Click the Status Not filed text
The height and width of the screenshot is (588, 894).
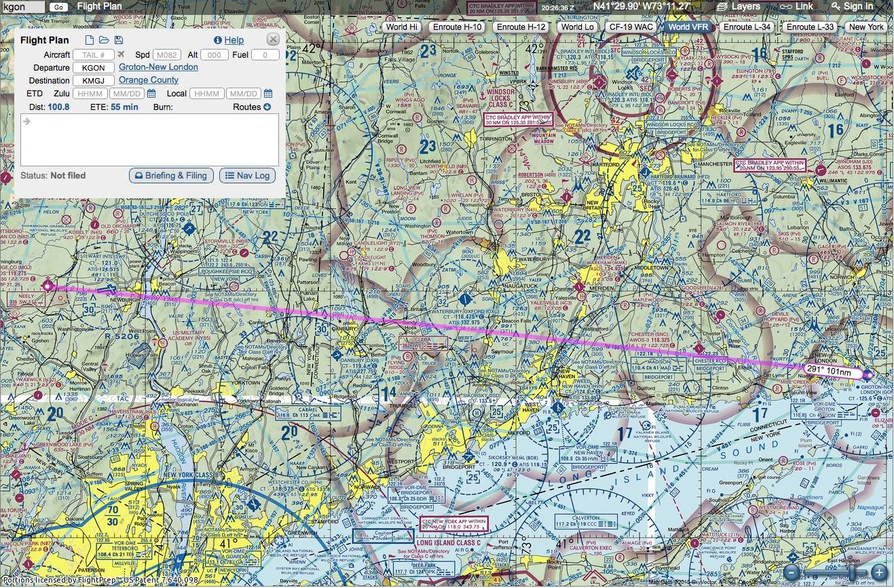[53, 175]
